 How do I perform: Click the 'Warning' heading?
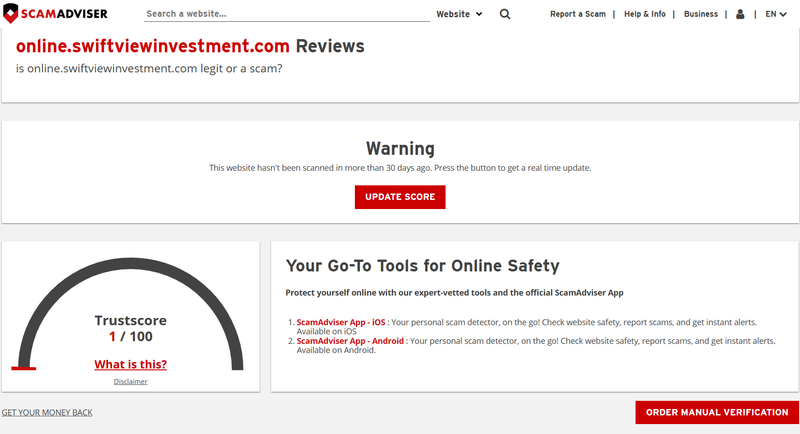tap(400, 148)
